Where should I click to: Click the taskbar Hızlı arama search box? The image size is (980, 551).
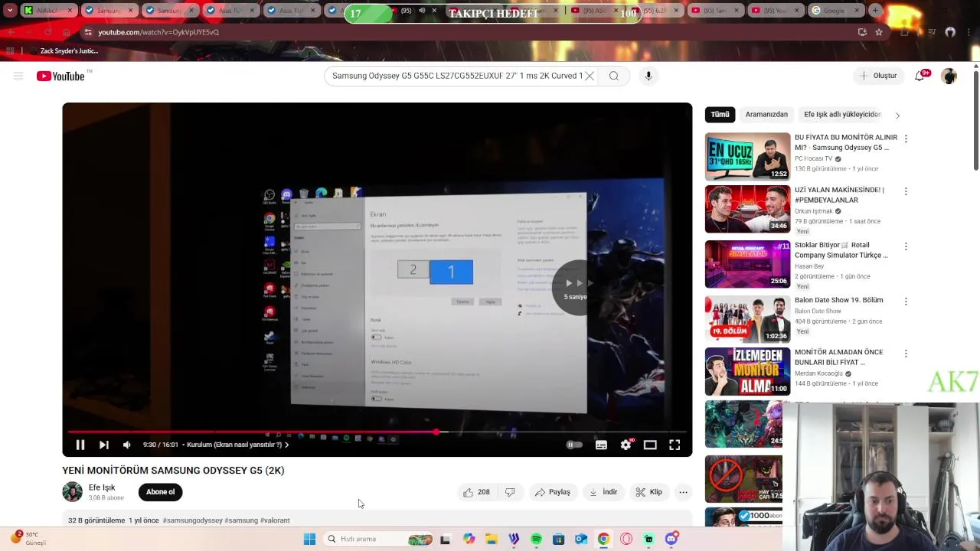pos(379,539)
